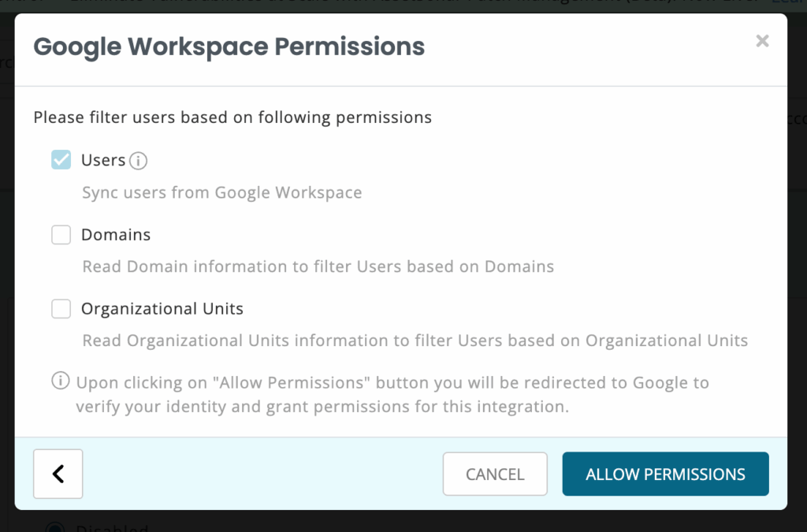Click the 'Read Organizational Units information' description
The height and width of the screenshot is (532, 807).
415,340
